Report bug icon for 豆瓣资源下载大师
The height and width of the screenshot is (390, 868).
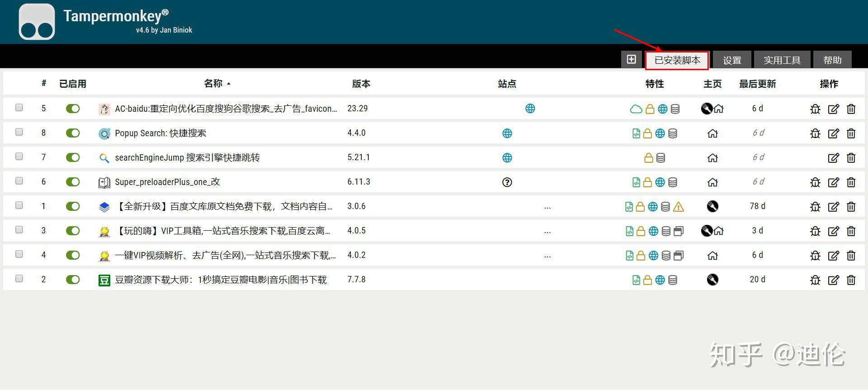point(815,280)
